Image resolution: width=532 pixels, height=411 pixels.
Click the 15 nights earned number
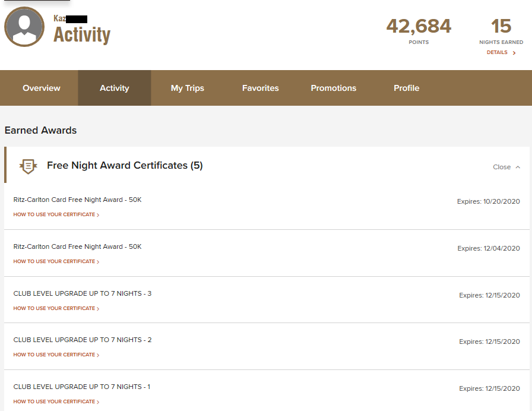[x=501, y=26]
